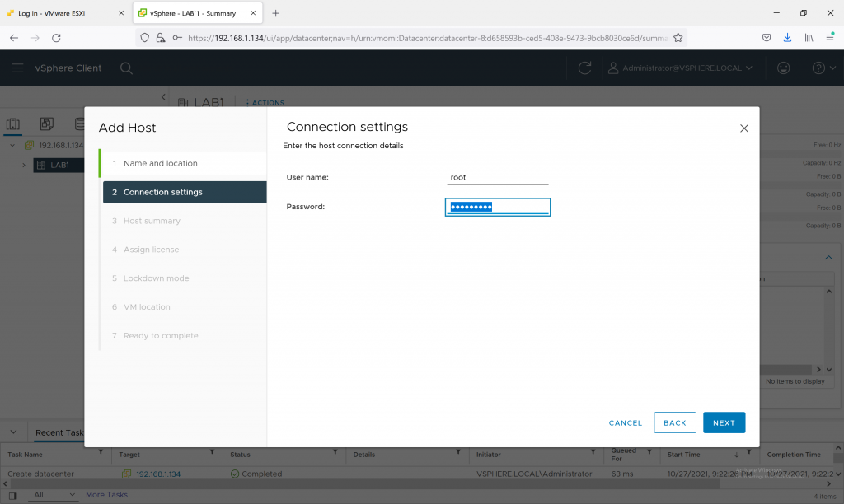Click the More Tasks link
This screenshot has height=504, width=844.
pyautogui.click(x=106, y=494)
